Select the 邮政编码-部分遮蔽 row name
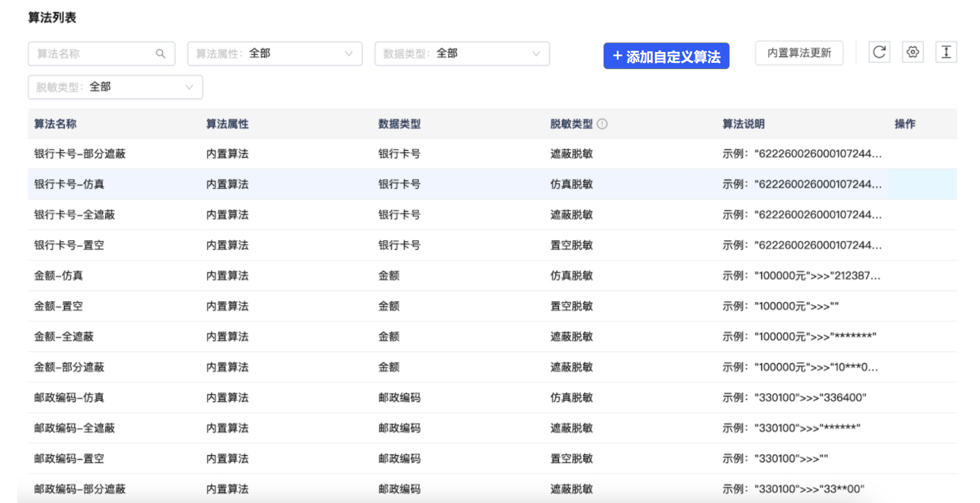 point(80,489)
